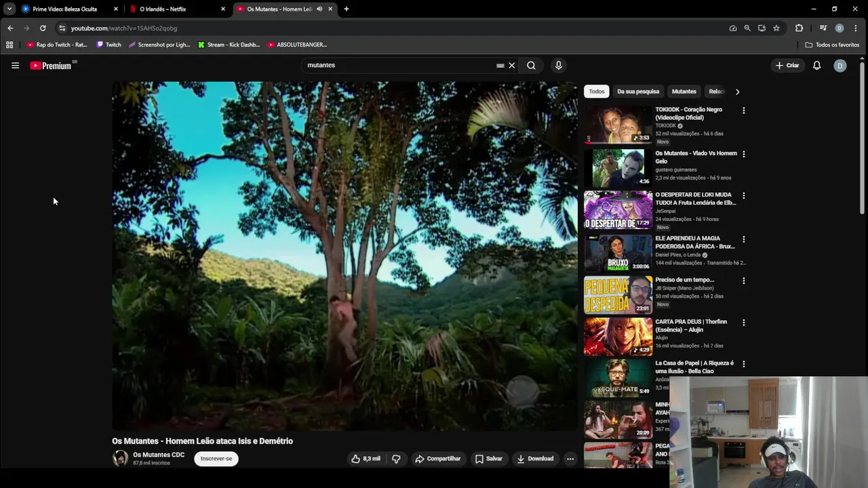Open Pequena Despedida thumbnail

point(618,294)
